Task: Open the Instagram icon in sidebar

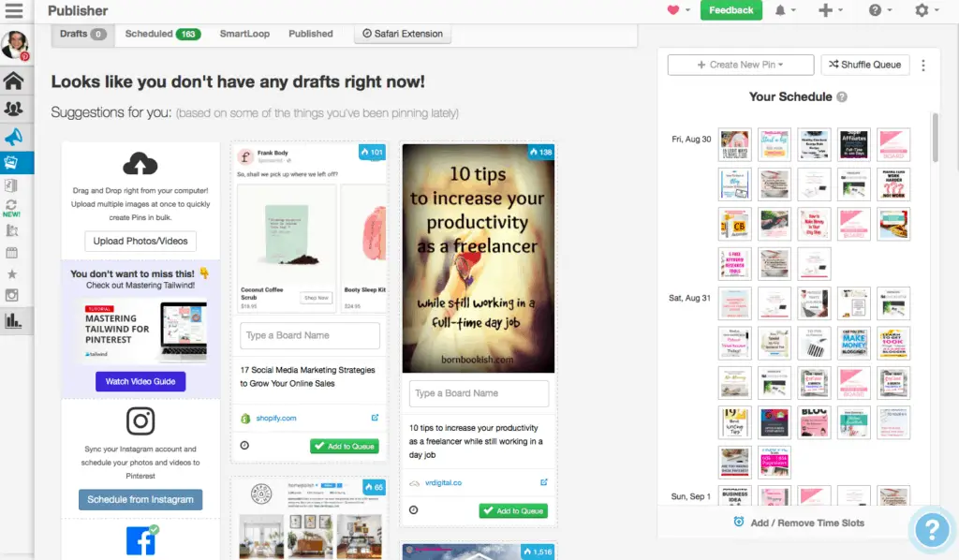Action: 11,295
